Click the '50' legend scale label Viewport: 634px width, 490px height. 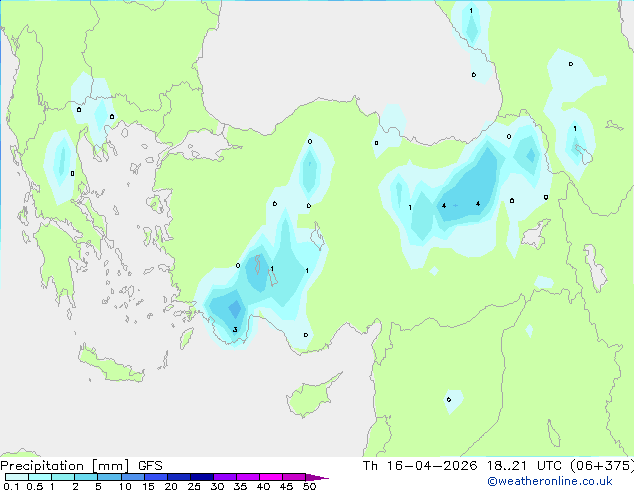tap(310, 486)
